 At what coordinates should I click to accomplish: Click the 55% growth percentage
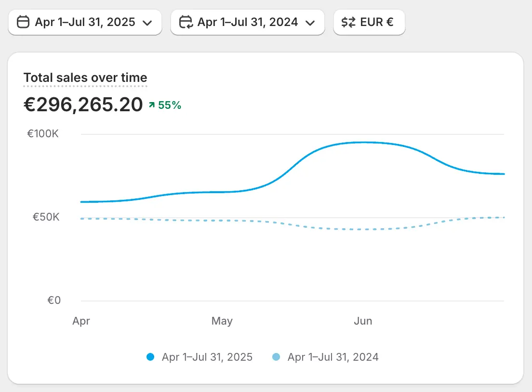170,105
